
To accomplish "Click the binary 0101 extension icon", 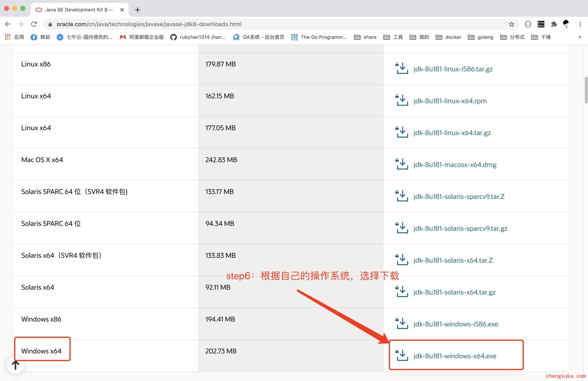I will (541, 24).
